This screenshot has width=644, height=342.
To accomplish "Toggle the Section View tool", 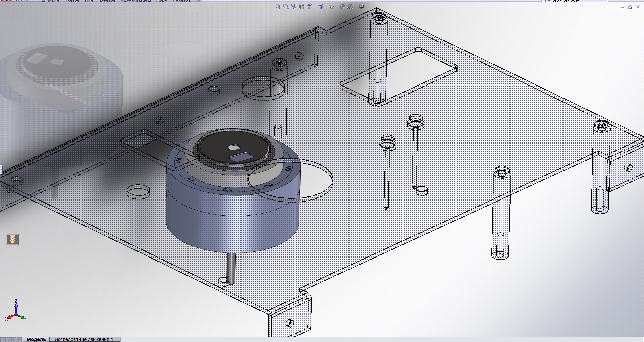I will click(x=302, y=7).
